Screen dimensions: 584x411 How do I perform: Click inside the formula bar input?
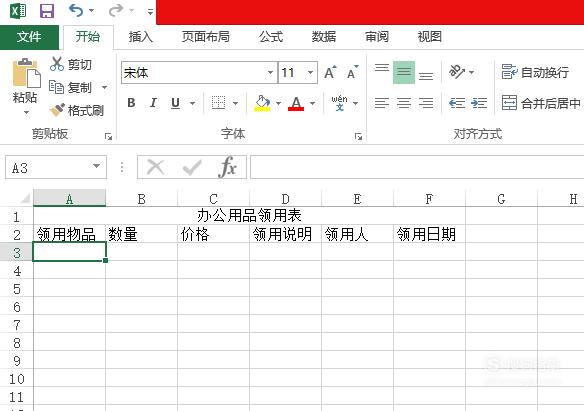click(x=417, y=167)
